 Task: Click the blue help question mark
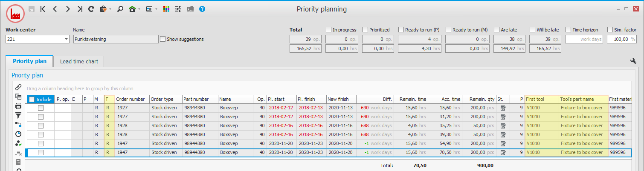pos(202,9)
